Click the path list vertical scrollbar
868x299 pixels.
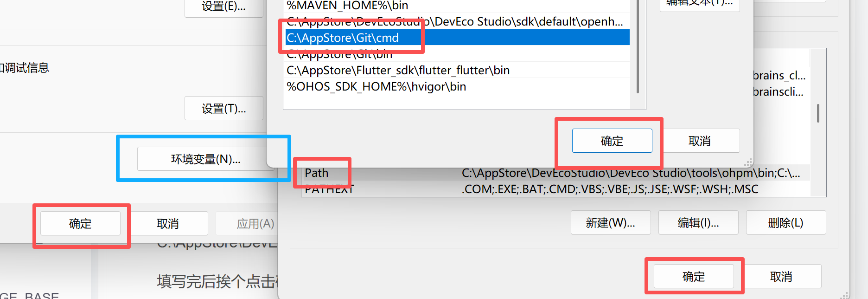[x=638, y=46]
